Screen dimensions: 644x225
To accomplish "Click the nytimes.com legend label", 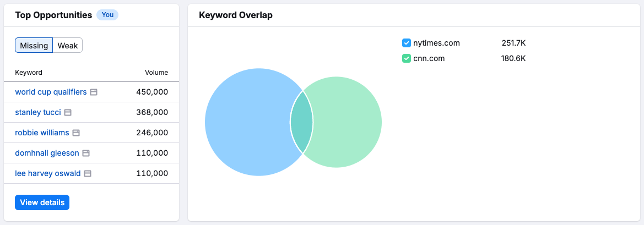I will (x=437, y=43).
